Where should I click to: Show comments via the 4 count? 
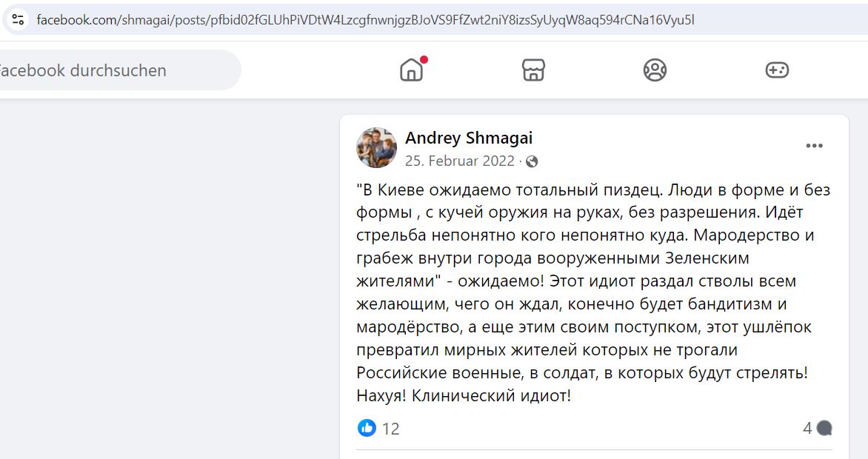click(x=807, y=428)
